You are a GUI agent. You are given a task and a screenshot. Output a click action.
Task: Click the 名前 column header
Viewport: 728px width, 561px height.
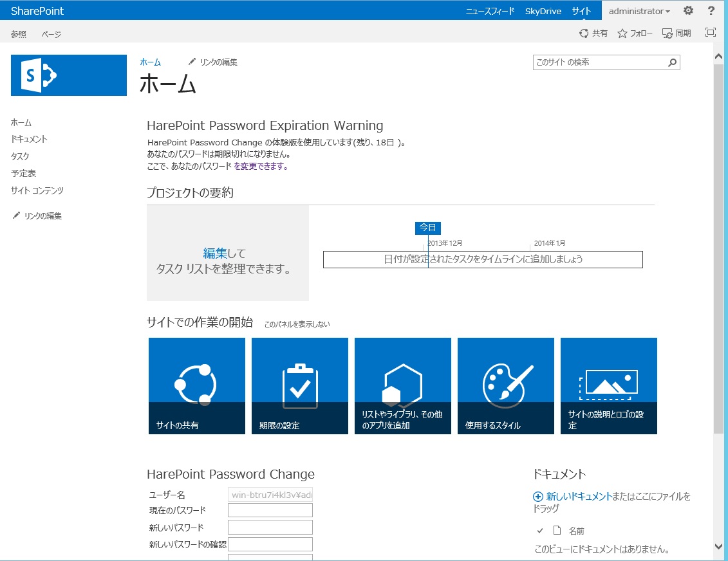pos(577,531)
